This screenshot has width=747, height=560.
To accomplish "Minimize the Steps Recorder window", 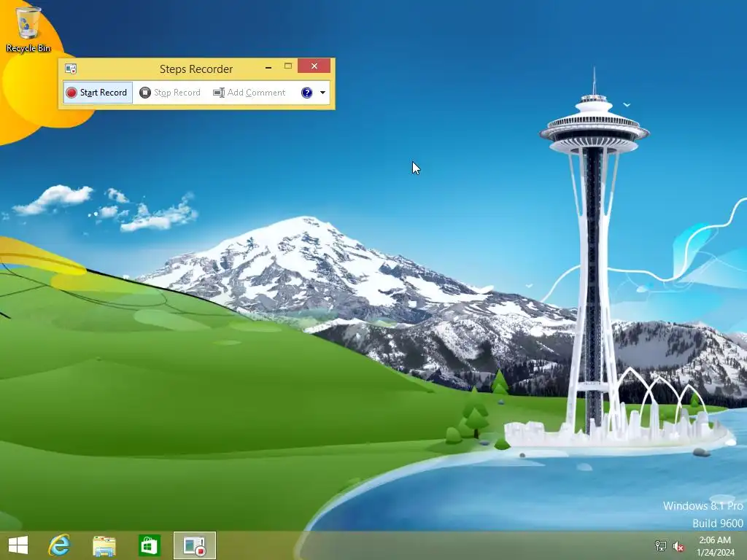I will pos(268,68).
